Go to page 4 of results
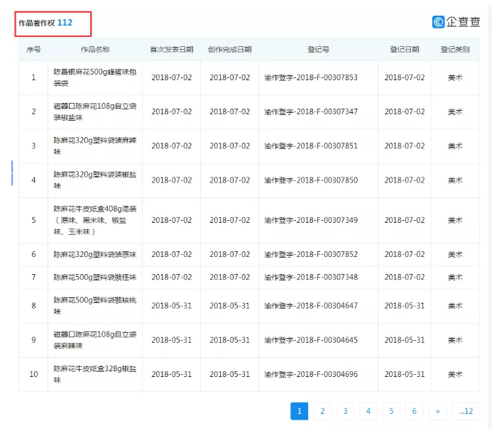The height and width of the screenshot is (438, 504). 368,411
